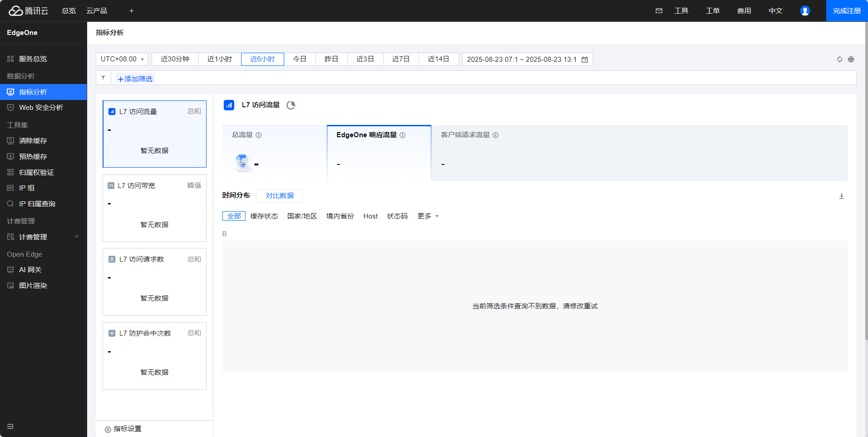Click the print icon

pyautogui.click(x=851, y=59)
